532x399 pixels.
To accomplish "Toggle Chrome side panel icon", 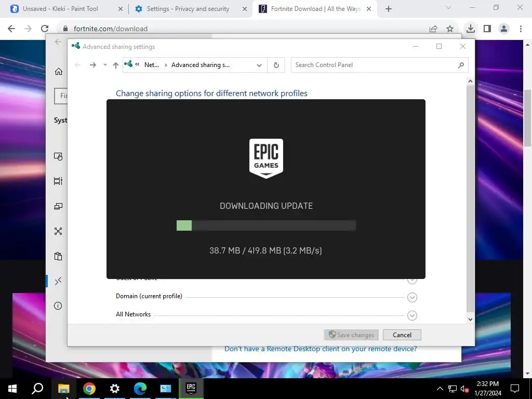I will pyautogui.click(x=487, y=29).
